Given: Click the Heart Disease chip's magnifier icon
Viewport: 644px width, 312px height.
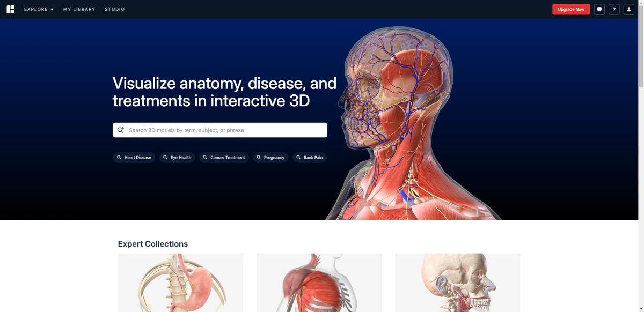Looking at the screenshot, I should (119, 157).
